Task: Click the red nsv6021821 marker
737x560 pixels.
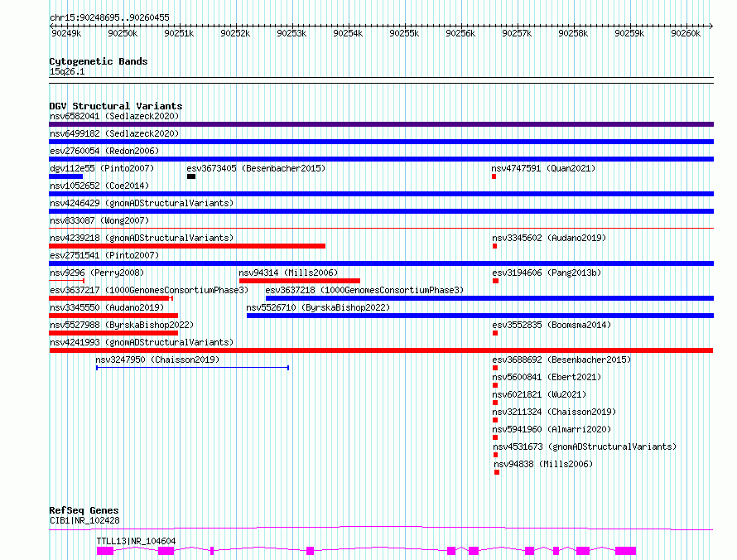Action: [x=495, y=403]
